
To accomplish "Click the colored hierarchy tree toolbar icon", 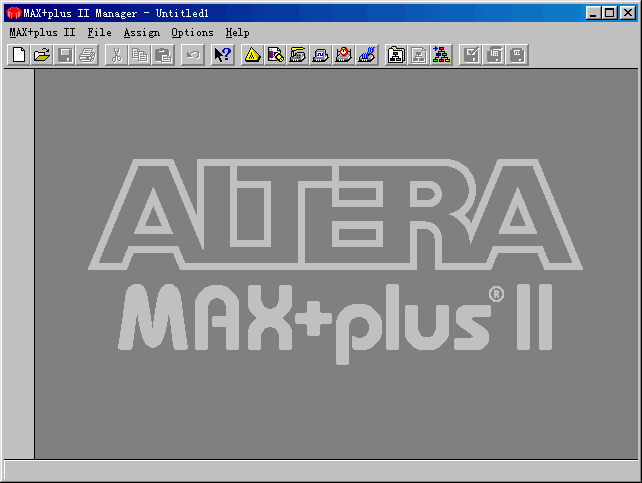I will point(442,55).
